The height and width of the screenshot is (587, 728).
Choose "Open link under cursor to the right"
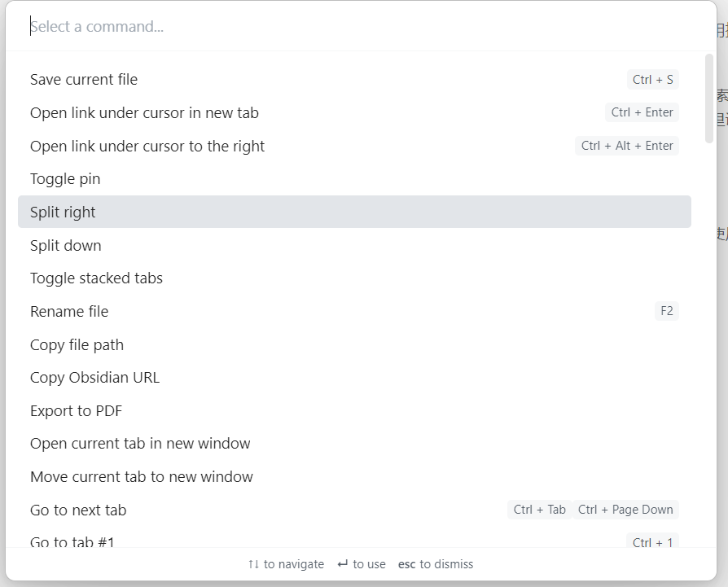(x=147, y=145)
